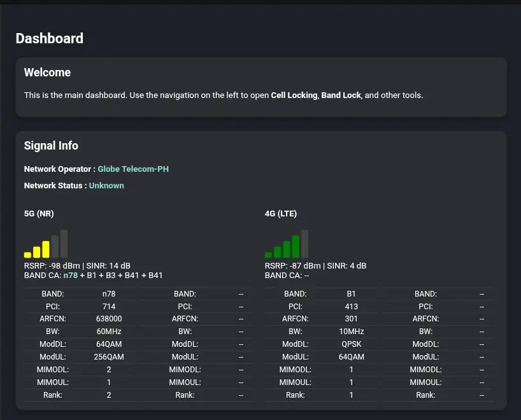Click the 5G PCI value 714
The width and height of the screenshot is (521, 420).
[x=109, y=307]
